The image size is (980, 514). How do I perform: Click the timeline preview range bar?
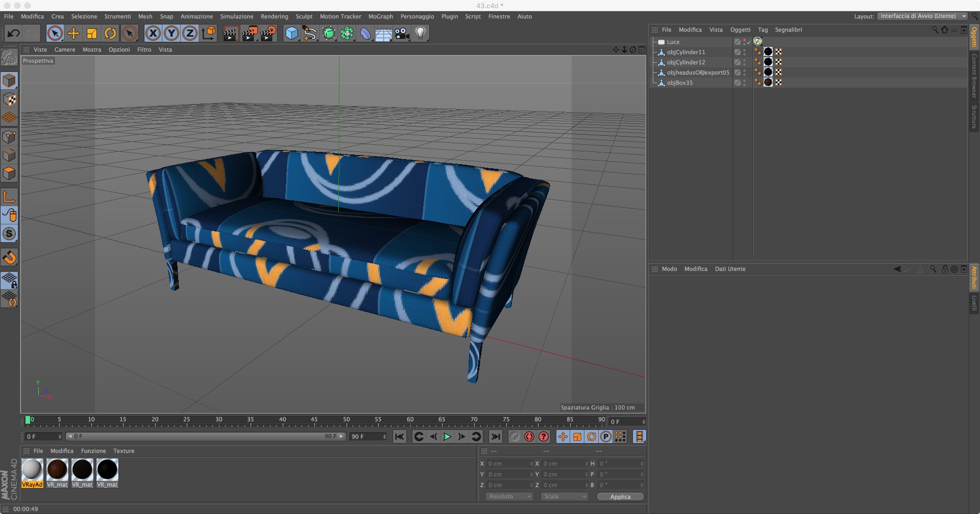pos(206,436)
